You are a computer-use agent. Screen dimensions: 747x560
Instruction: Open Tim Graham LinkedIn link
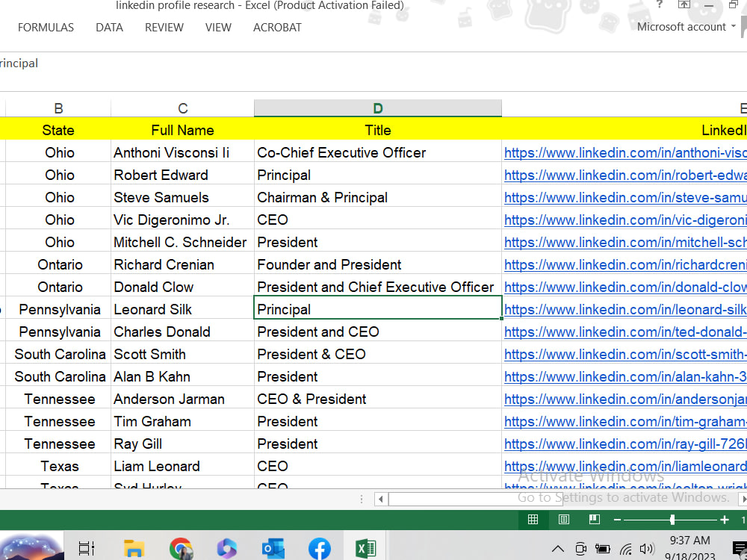coord(625,421)
